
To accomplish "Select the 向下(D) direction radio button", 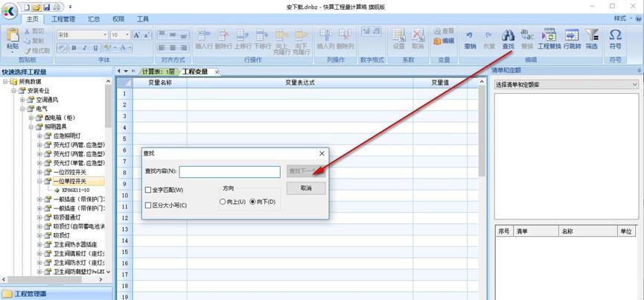I will (252, 202).
